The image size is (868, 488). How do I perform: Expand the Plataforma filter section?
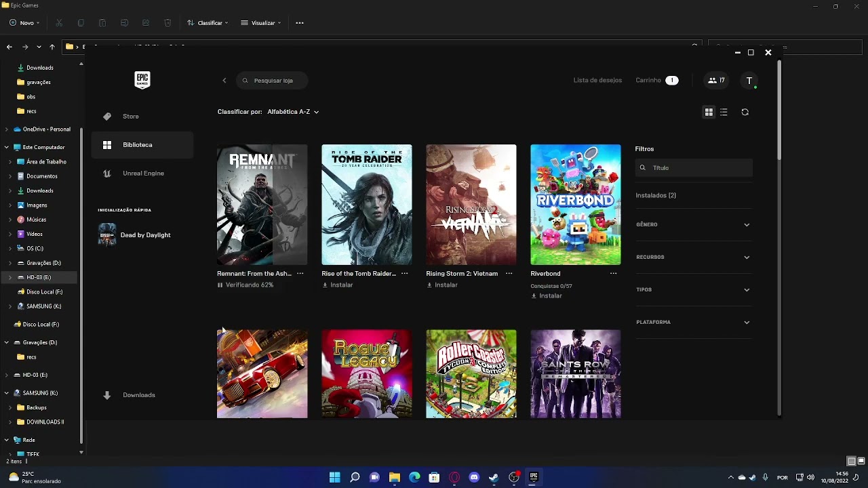[694, 323]
